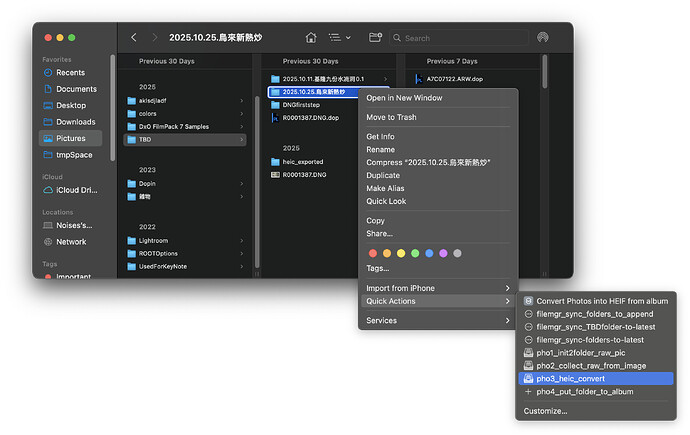Select the 2025.10.11 folder
This screenshot has width=690, height=435.
tap(329, 79)
